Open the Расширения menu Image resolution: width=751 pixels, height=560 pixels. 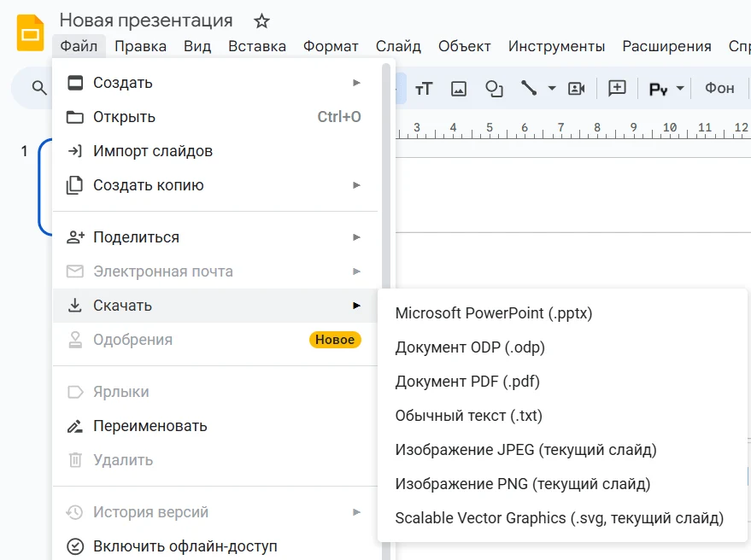tap(666, 46)
